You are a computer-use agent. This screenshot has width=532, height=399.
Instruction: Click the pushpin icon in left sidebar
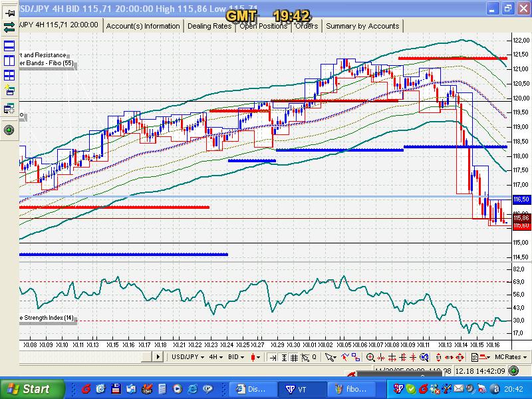9,13
